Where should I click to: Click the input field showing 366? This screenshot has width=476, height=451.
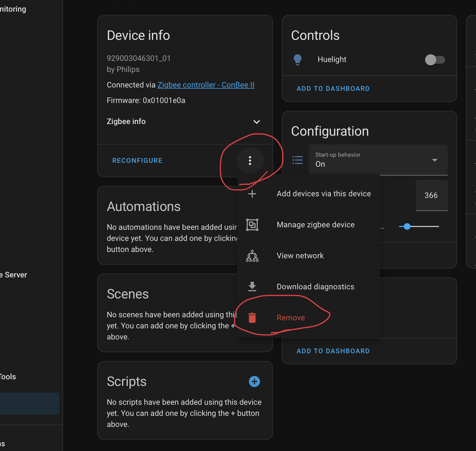coord(431,195)
